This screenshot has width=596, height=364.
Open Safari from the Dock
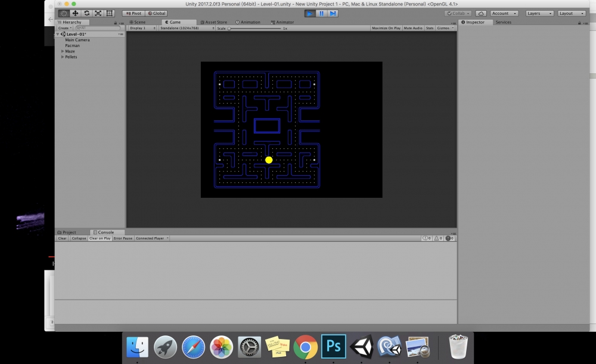tap(193, 347)
